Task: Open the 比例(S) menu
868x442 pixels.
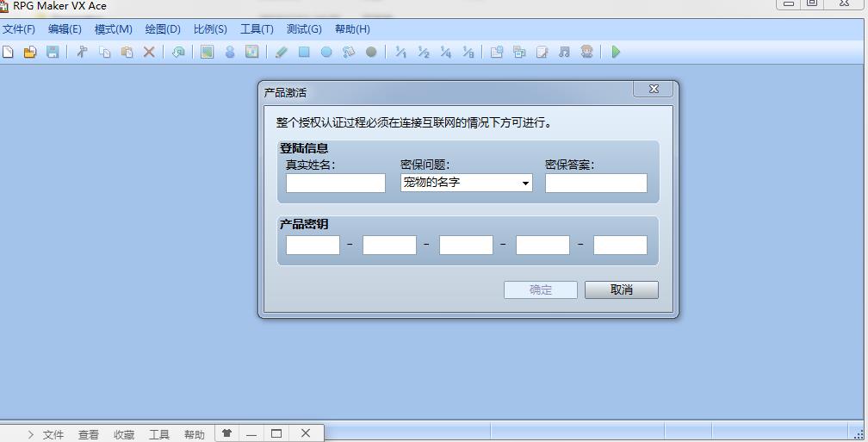Action: (x=210, y=29)
